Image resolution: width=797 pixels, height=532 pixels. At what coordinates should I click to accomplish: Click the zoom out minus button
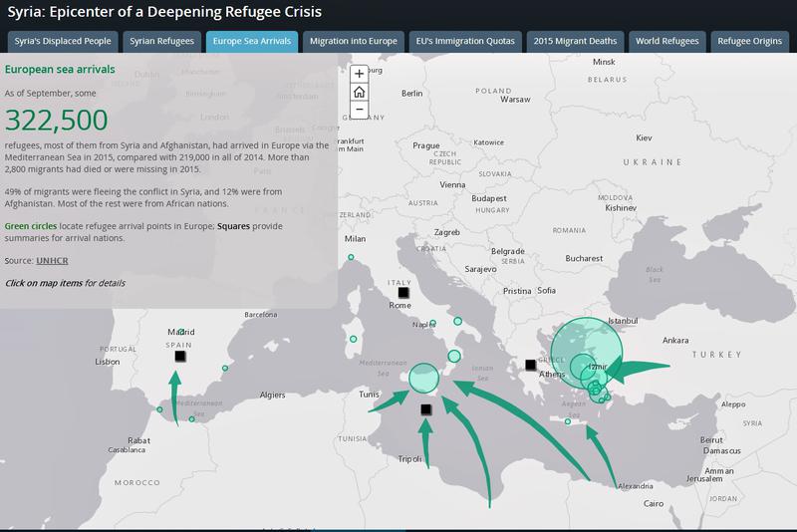[360, 109]
